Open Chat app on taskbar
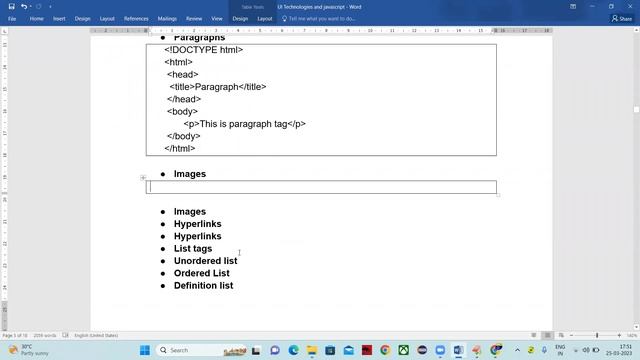 point(275,350)
